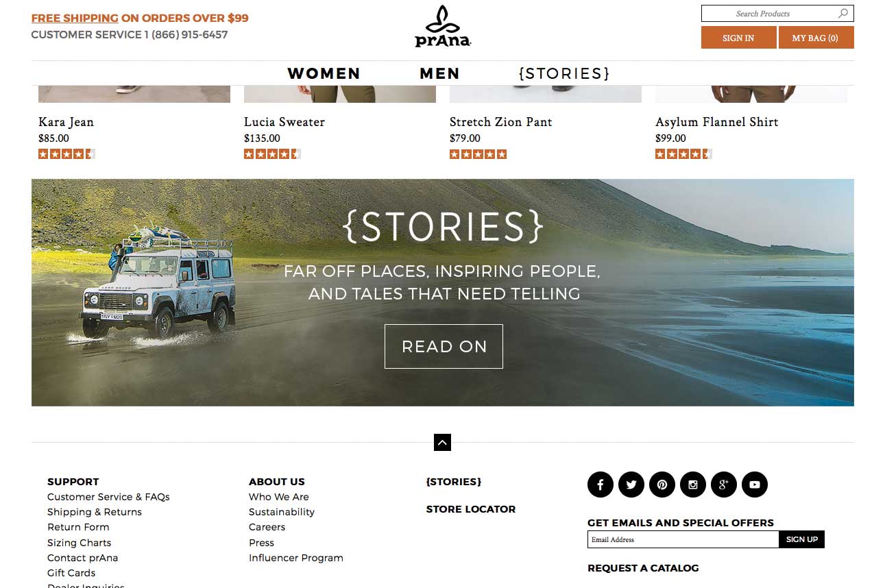Go to prAna logo homepage

(443, 27)
